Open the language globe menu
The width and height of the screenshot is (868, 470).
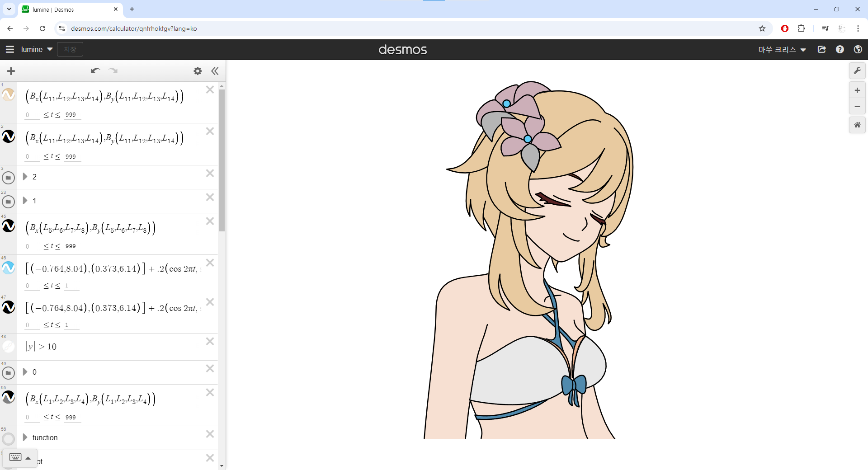tap(858, 49)
